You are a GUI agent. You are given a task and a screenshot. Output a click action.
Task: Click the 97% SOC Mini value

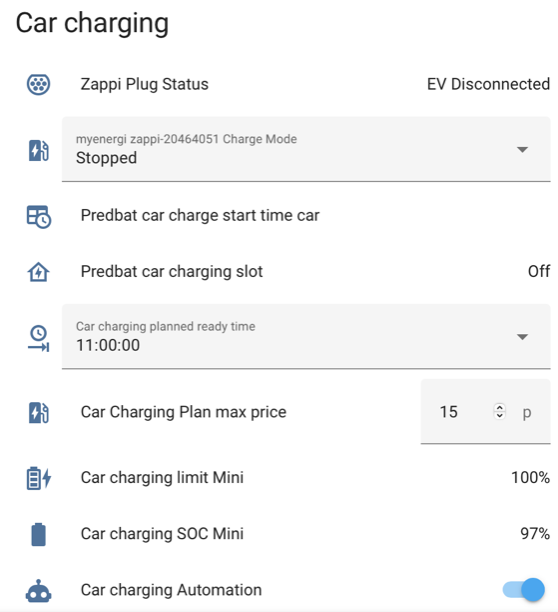(x=535, y=534)
